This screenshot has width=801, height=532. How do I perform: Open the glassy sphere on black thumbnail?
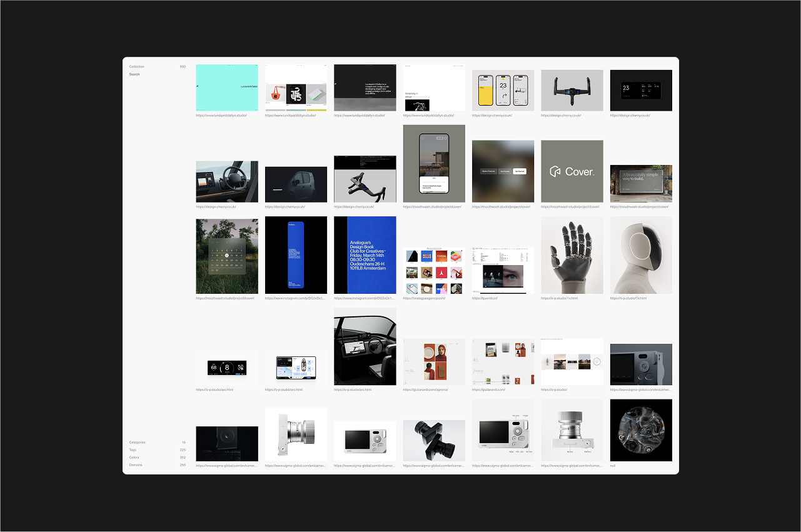click(x=641, y=431)
